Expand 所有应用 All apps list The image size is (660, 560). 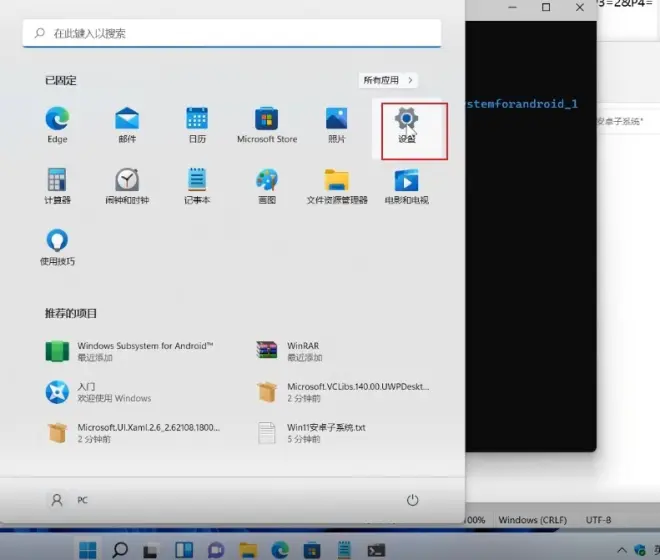pos(388,80)
